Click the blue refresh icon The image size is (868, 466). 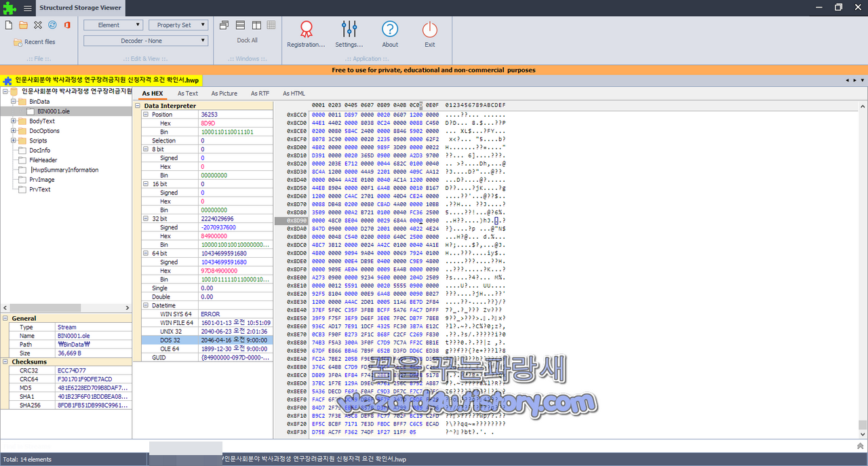[52, 24]
